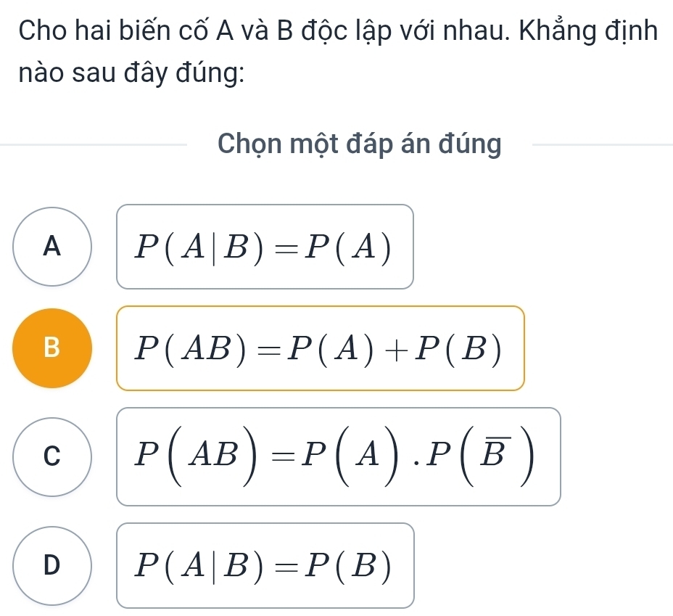The height and width of the screenshot is (616, 673).
Task: Choose the answer box containing P(B̄)
Action: tap(339, 456)
